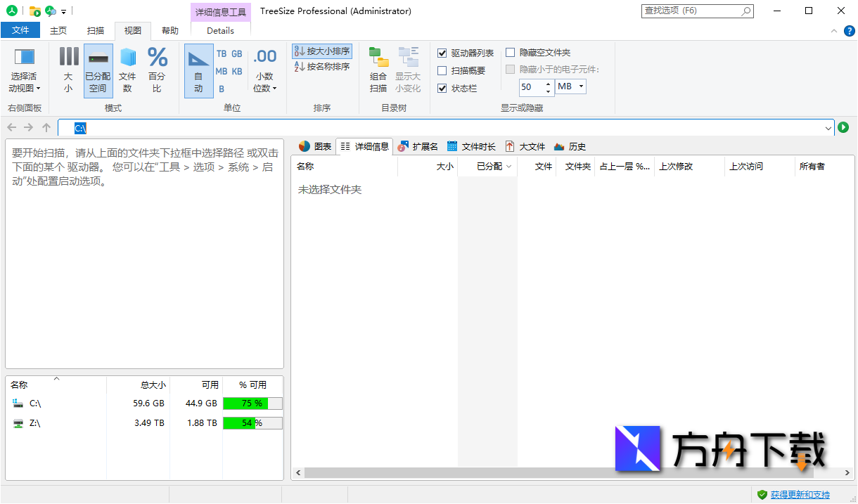
Task: Start a 组合扫描 combined scan
Action: point(378,69)
